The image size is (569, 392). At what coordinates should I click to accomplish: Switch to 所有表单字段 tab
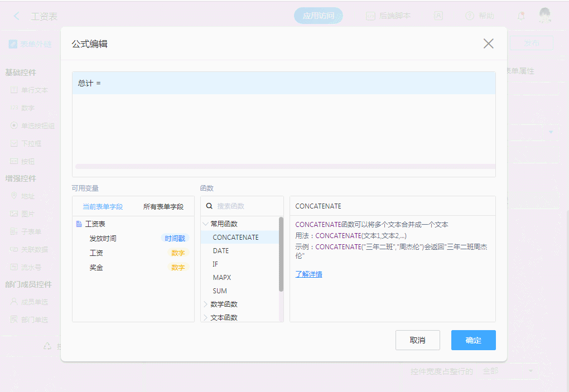pos(163,206)
